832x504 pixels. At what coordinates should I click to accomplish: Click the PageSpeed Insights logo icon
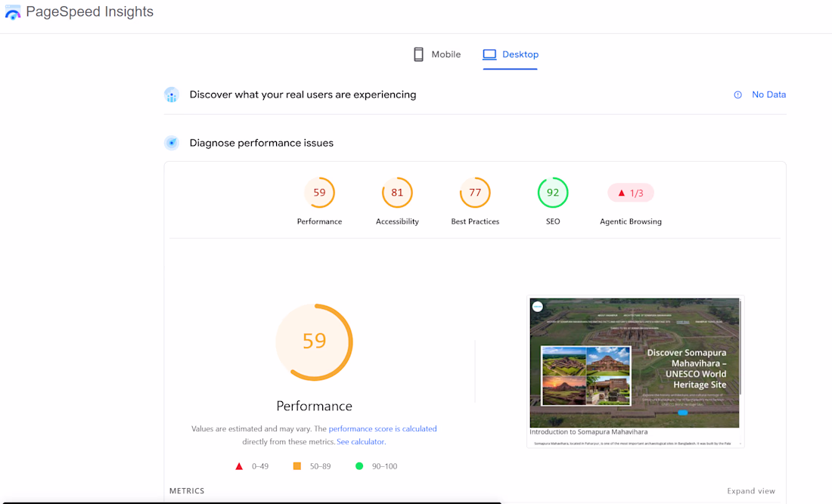[x=13, y=12]
